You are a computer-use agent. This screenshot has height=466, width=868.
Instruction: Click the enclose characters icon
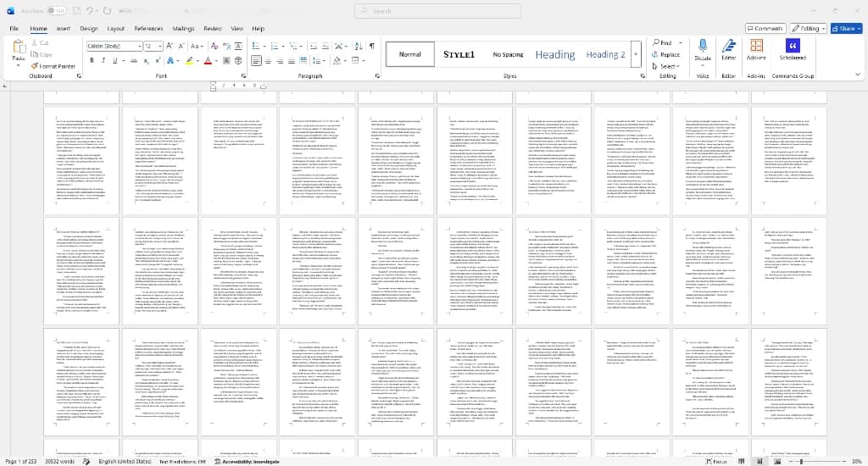(x=238, y=60)
